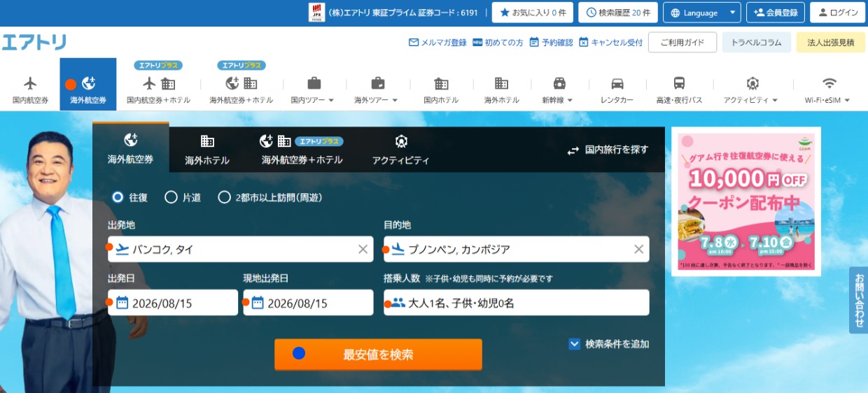The width and height of the screenshot is (868, 393).
Task: Open 搭乗人数 passenger selector
Action: click(516, 303)
